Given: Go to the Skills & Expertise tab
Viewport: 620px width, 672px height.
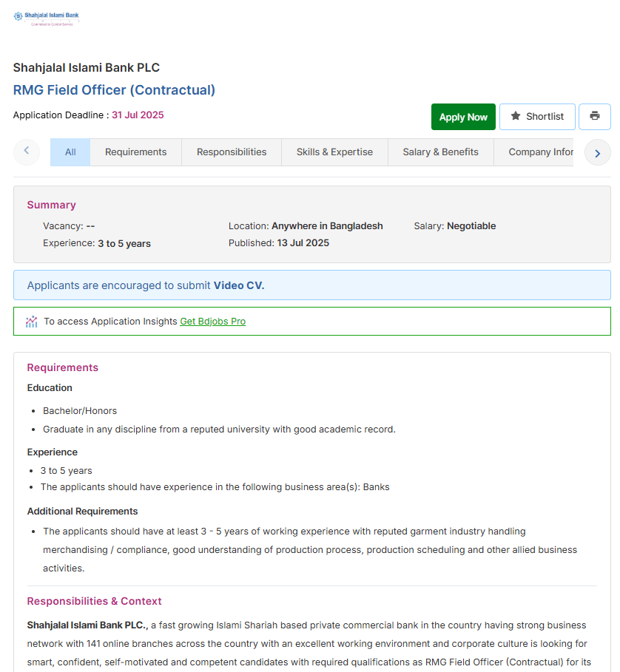Looking at the screenshot, I should coord(334,152).
